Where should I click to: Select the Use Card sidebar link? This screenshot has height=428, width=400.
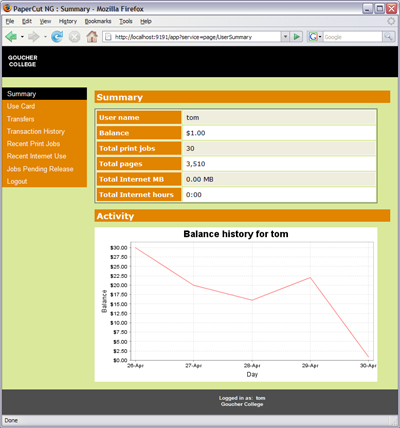click(x=21, y=106)
